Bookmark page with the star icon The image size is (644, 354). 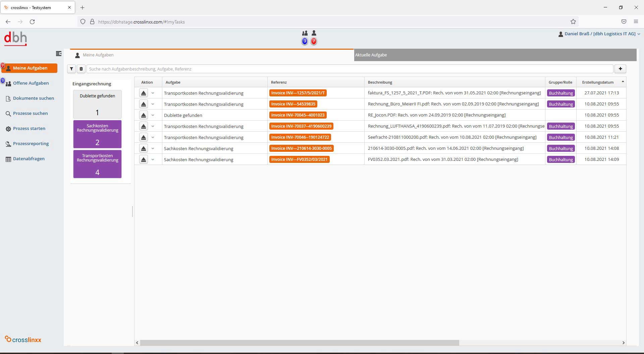(573, 22)
